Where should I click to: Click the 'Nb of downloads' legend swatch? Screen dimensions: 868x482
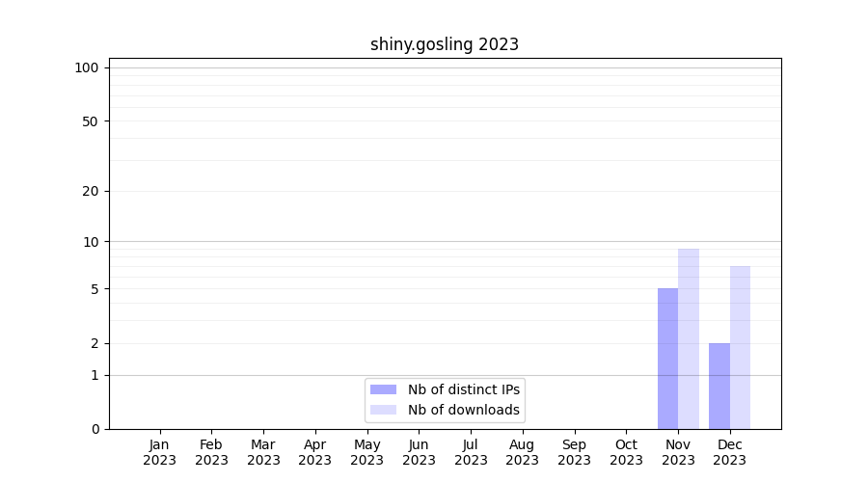[x=383, y=410]
